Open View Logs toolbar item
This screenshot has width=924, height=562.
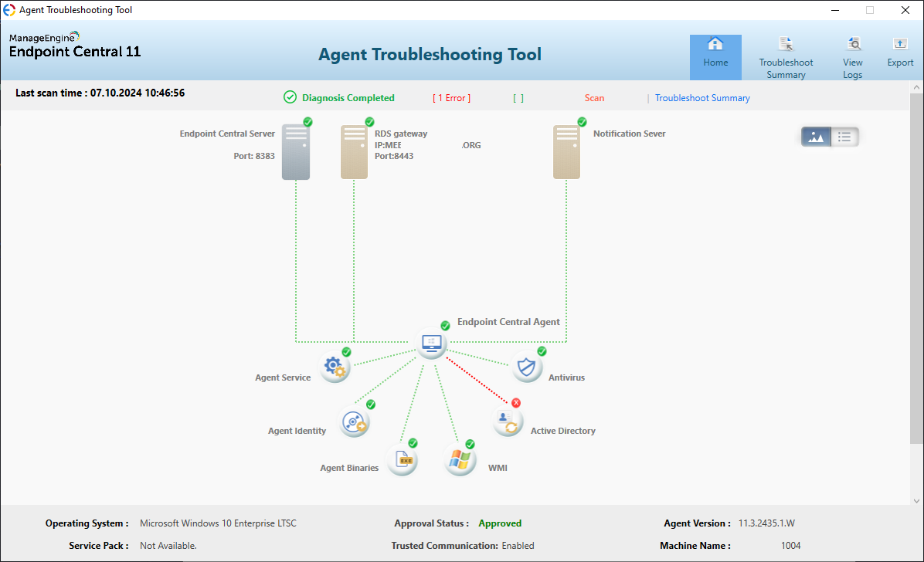coord(852,58)
